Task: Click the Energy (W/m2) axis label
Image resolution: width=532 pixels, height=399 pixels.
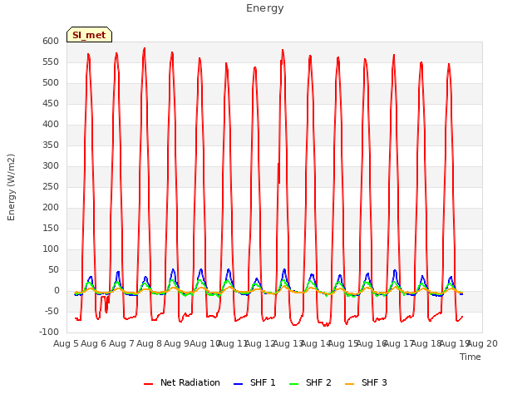Action: point(11,187)
